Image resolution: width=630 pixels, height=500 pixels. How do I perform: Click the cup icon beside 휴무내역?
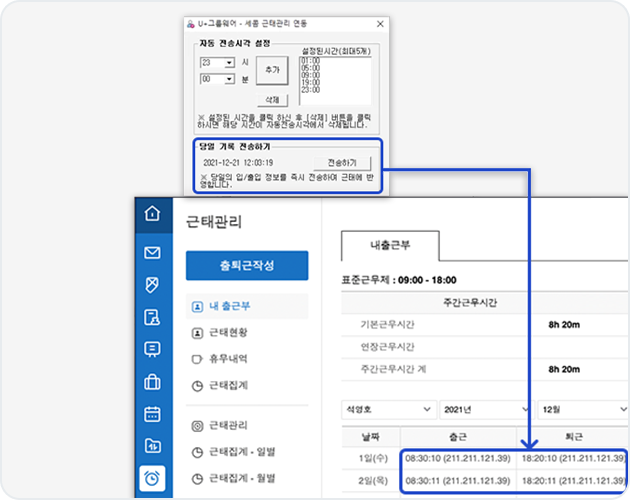197,359
